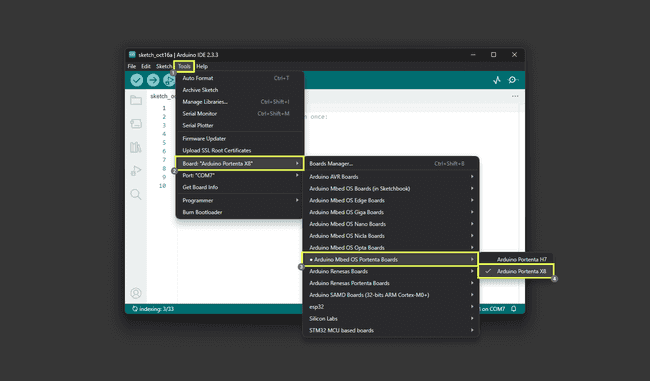
Task: Click line number 1 in gutter
Action: pyautogui.click(x=164, y=108)
